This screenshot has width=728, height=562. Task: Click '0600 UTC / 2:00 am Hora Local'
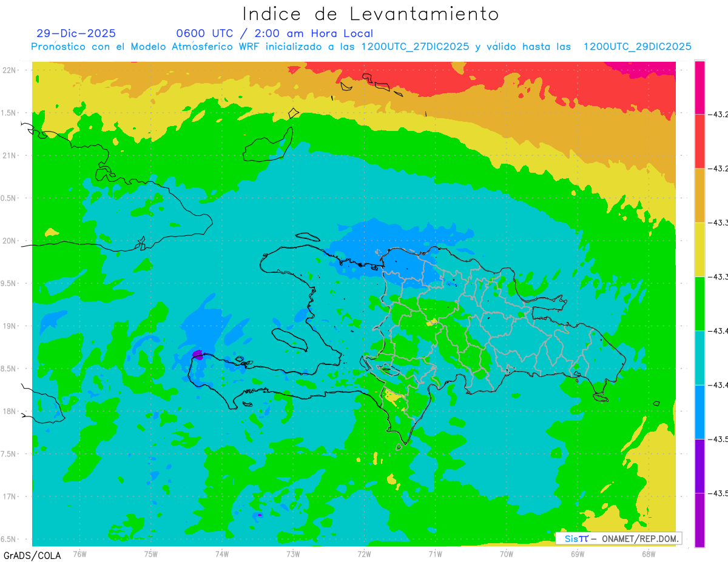coord(274,33)
